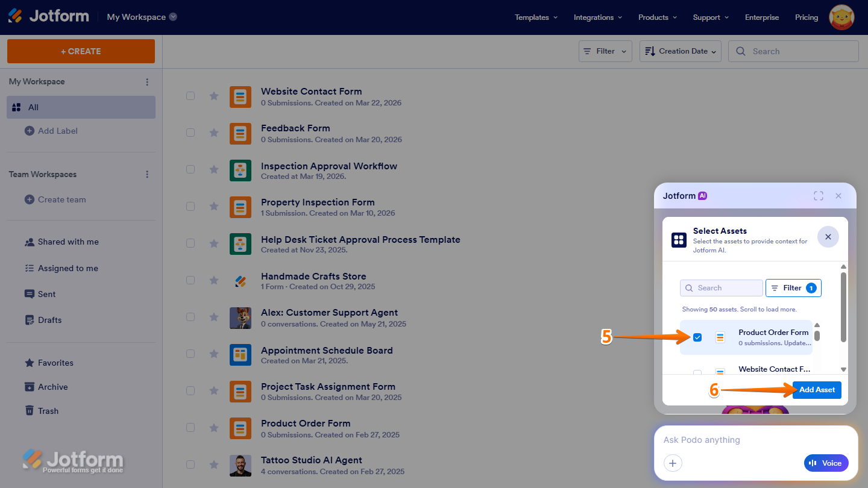Open the Filter dropdown above the form list

coord(605,51)
